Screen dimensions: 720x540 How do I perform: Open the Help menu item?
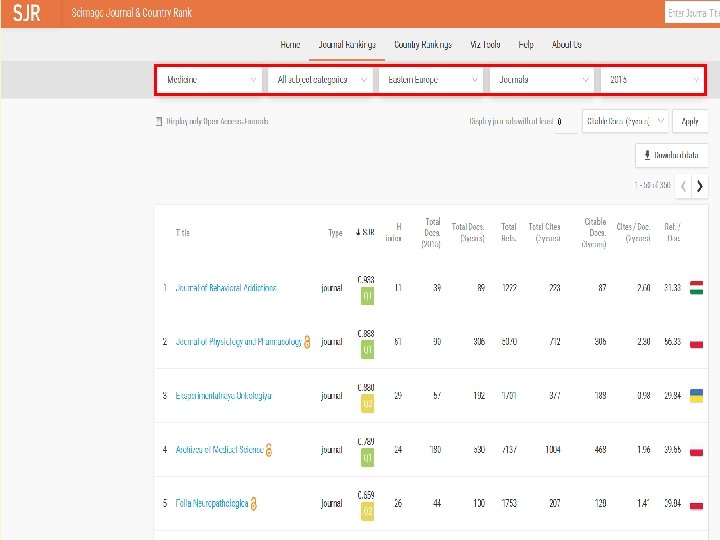[526, 45]
